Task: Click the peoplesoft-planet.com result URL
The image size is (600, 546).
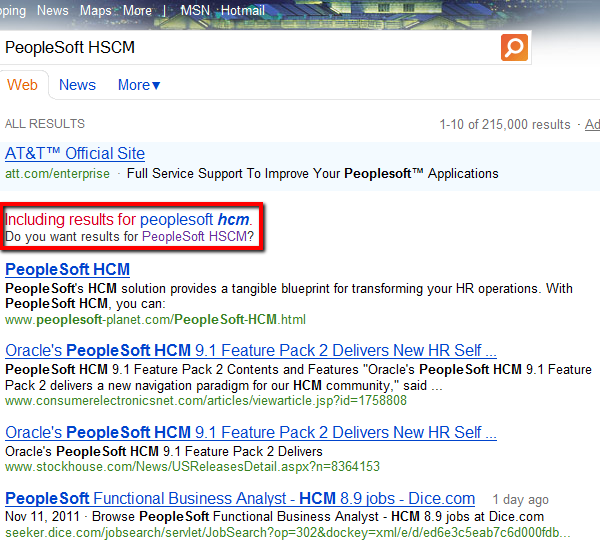Action: [x=155, y=319]
